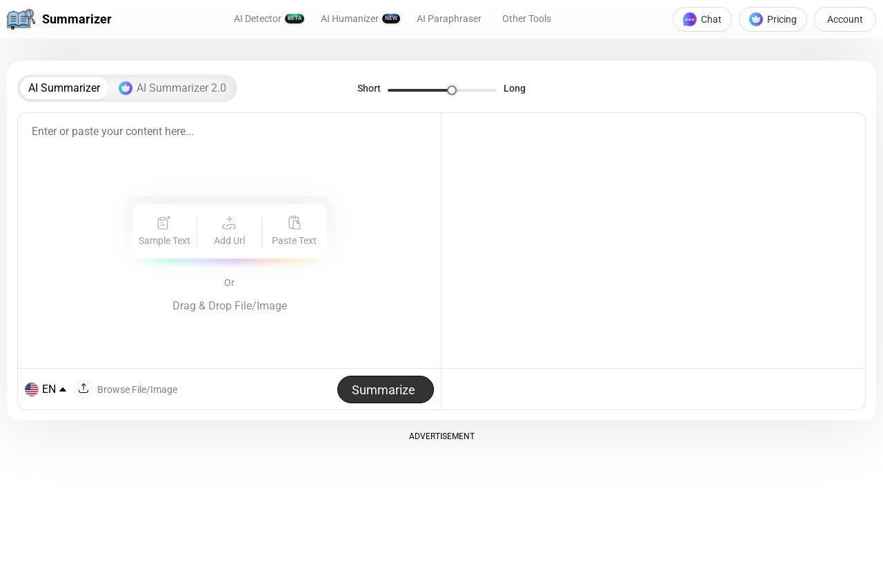The width and height of the screenshot is (883, 588).
Task: Click the empty summary output pane
Action: click(653, 241)
